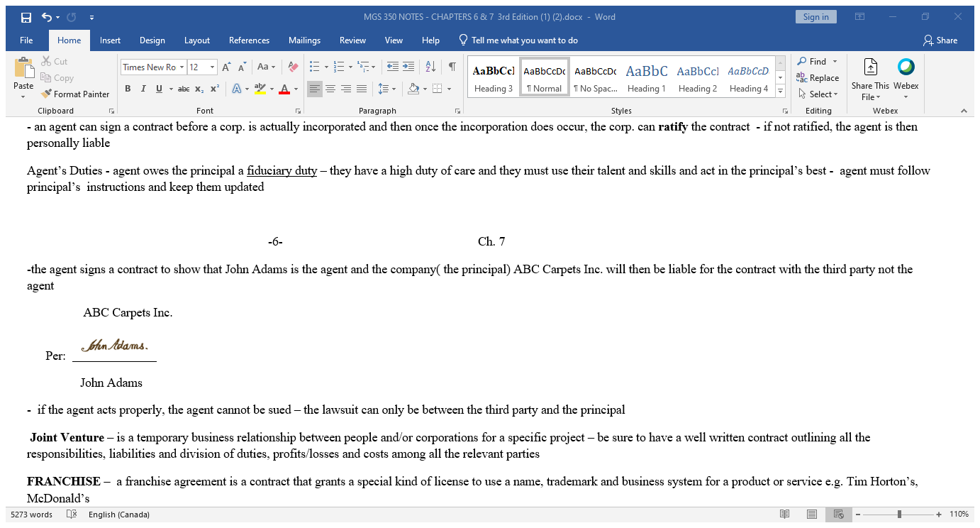Switch to the Design tab

(152, 40)
